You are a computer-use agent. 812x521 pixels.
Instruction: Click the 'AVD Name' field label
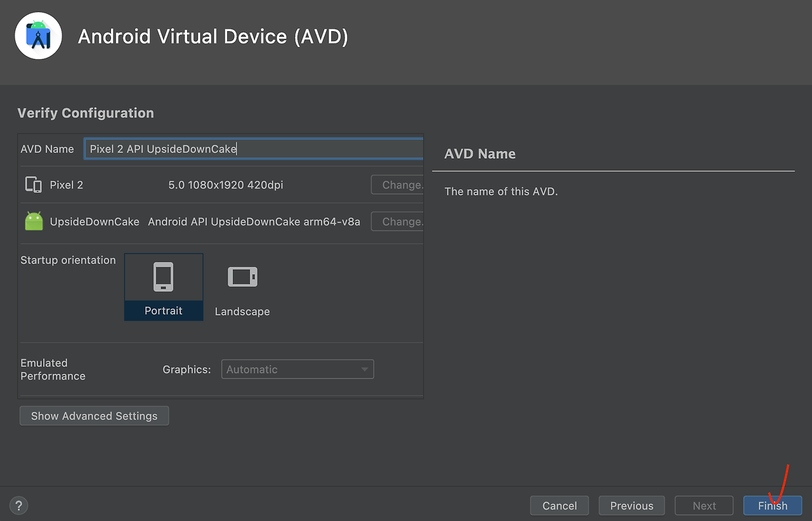(x=47, y=148)
